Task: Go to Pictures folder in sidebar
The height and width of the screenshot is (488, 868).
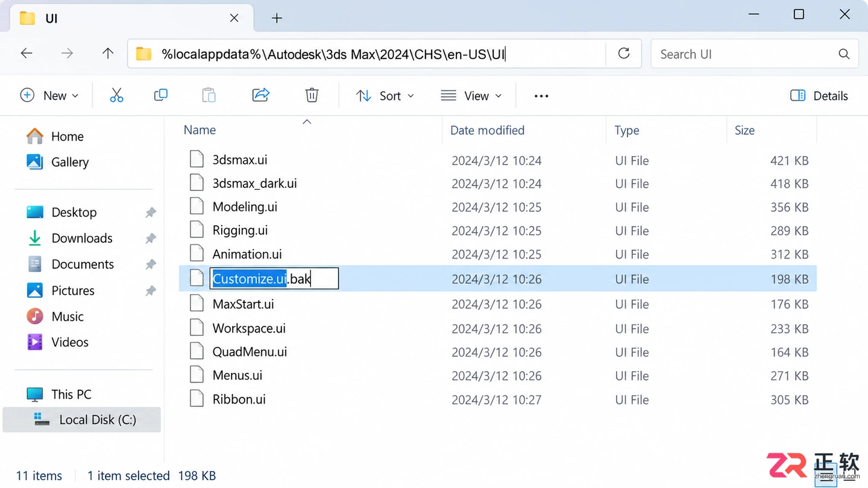Action: 61,291
